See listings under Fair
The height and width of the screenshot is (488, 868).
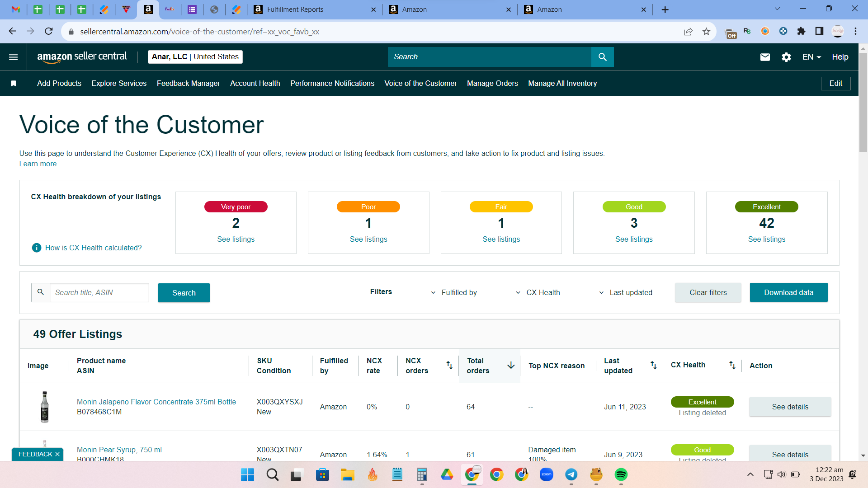click(x=501, y=239)
